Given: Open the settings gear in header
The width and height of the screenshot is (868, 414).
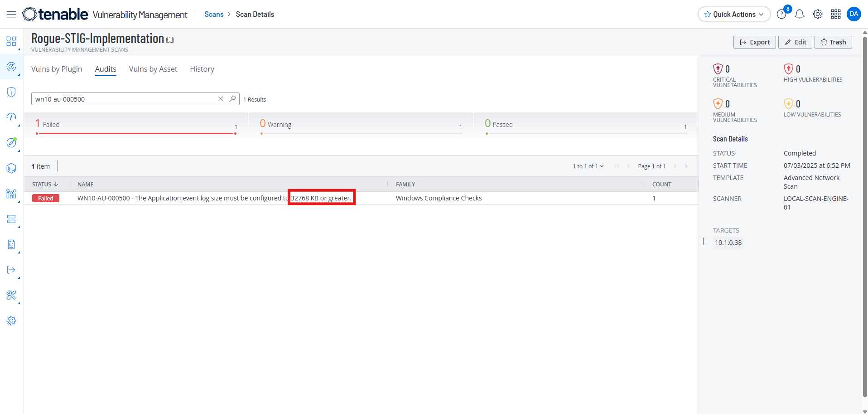Looking at the screenshot, I should point(818,15).
